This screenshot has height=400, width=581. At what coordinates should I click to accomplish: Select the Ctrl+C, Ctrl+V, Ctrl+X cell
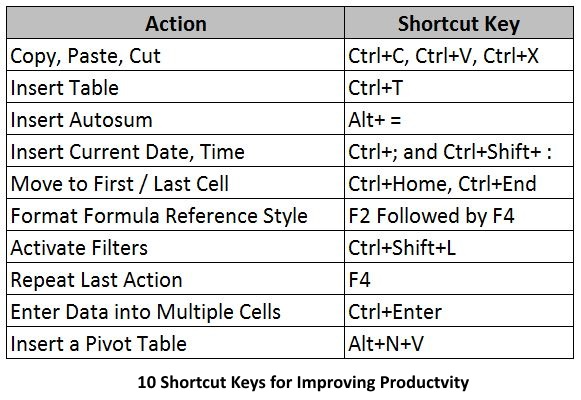point(459,55)
